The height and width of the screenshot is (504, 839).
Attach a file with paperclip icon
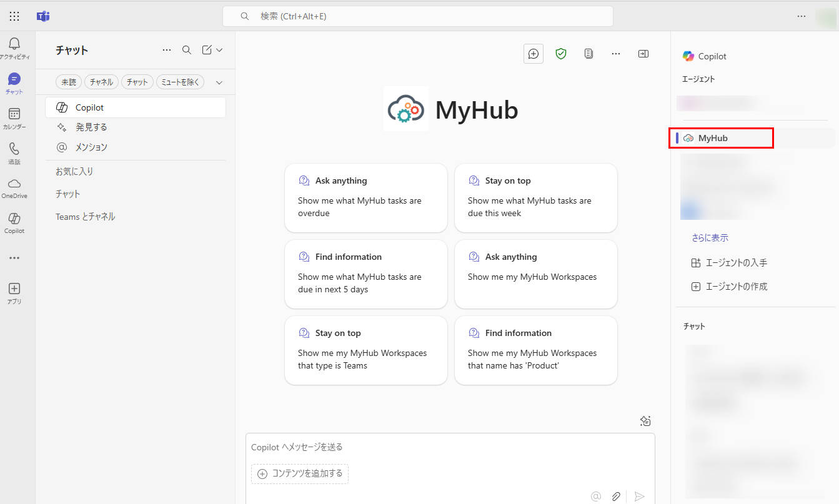pos(616,497)
